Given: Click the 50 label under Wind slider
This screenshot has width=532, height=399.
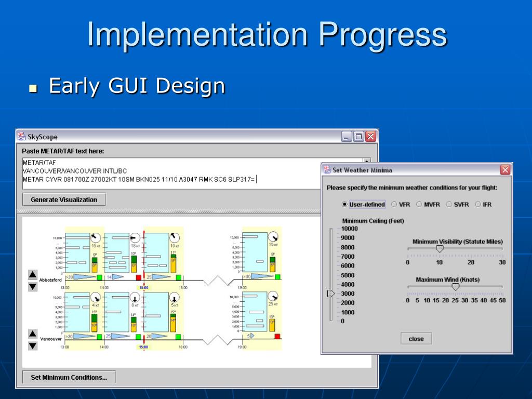Looking at the screenshot, I should pos(502,300).
